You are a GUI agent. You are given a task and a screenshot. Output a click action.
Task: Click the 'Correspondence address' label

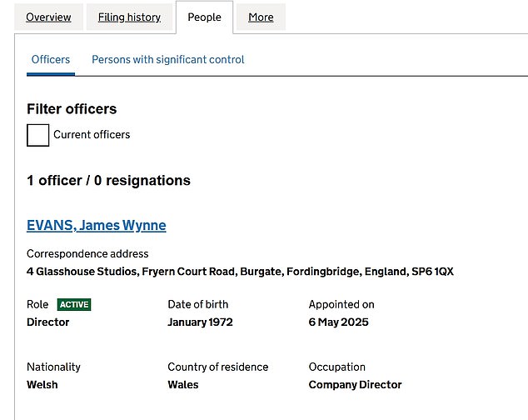tap(87, 253)
